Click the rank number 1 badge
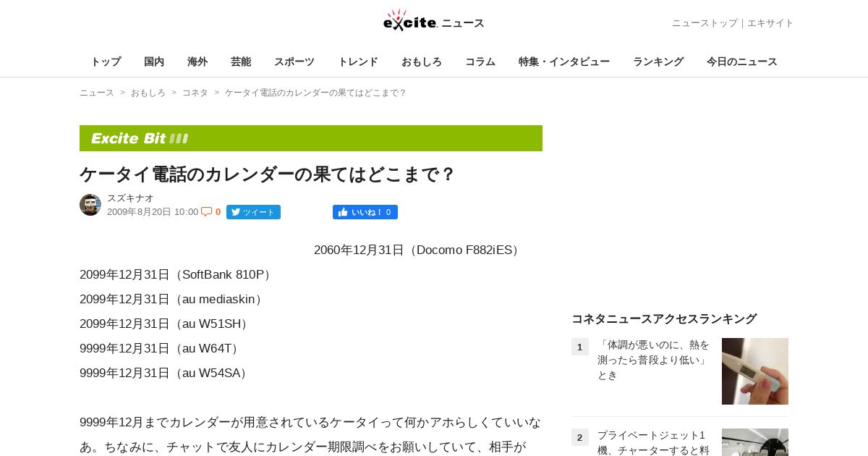This screenshot has height=456, width=868. pos(580,347)
